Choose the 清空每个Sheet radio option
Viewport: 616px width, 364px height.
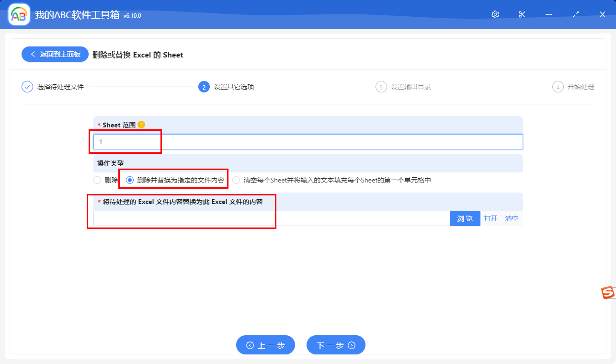click(x=236, y=180)
